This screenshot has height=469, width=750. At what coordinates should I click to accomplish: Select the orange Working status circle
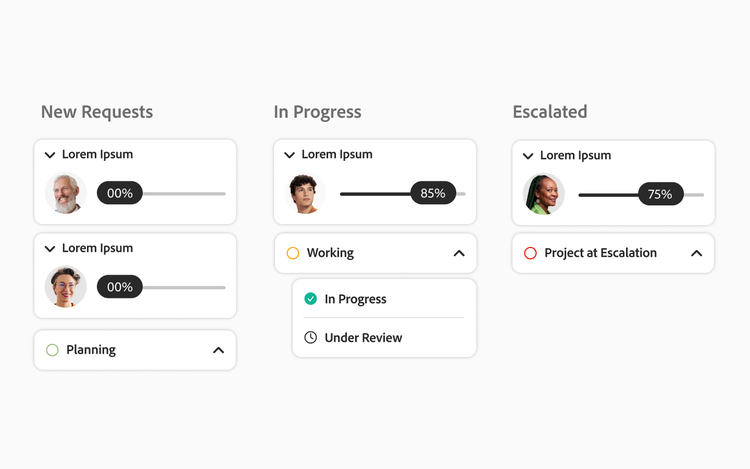pos(293,253)
